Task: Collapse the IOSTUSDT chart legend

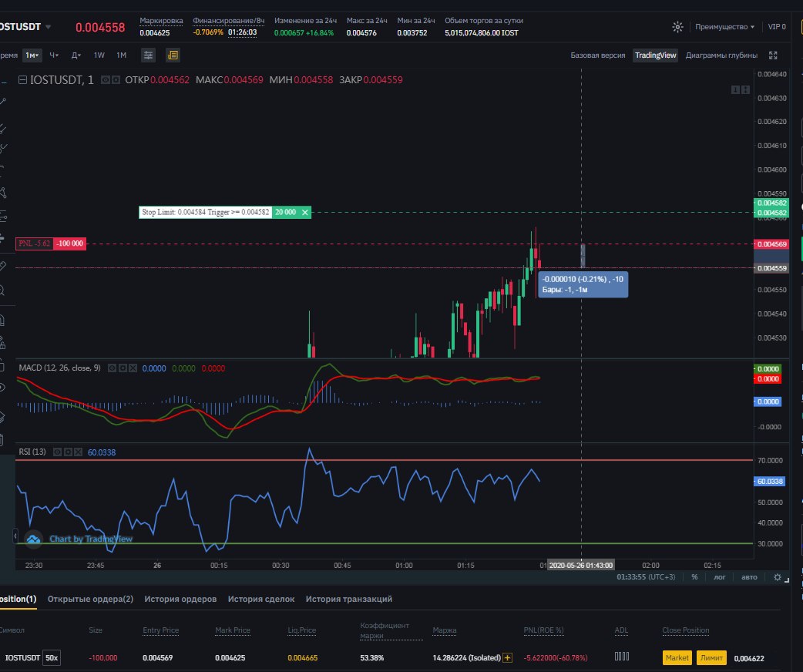Action: (x=22, y=80)
